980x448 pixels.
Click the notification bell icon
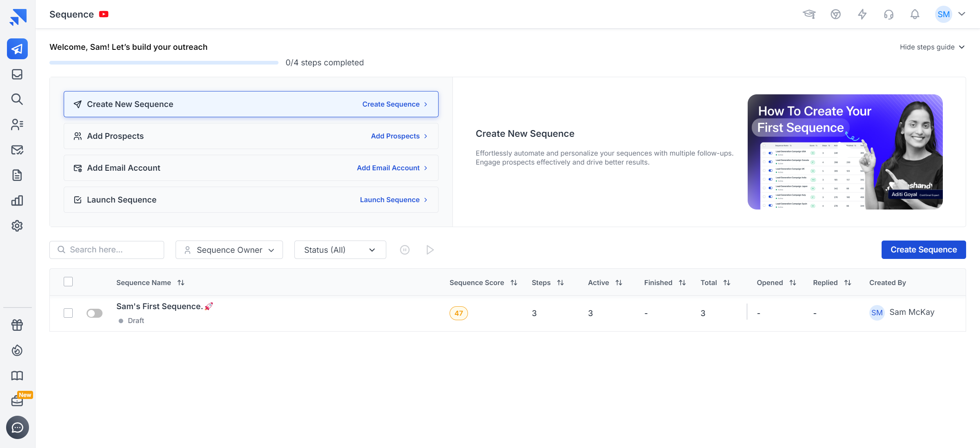(x=915, y=14)
